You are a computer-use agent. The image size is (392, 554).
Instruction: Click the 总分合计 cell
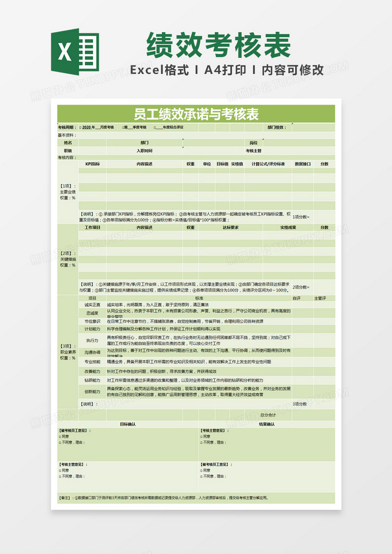(x=268, y=415)
